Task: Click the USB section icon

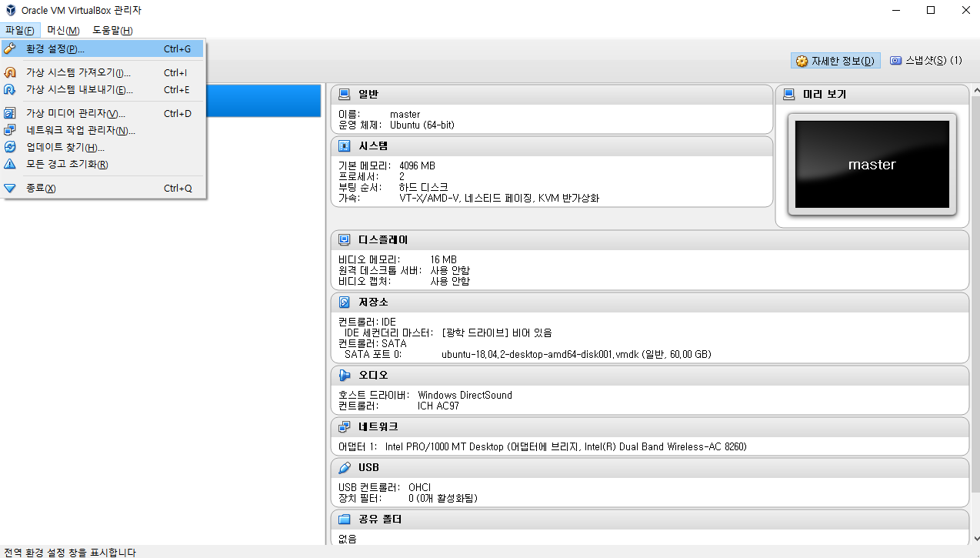Action: pyautogui.click(x=345, y=468)
